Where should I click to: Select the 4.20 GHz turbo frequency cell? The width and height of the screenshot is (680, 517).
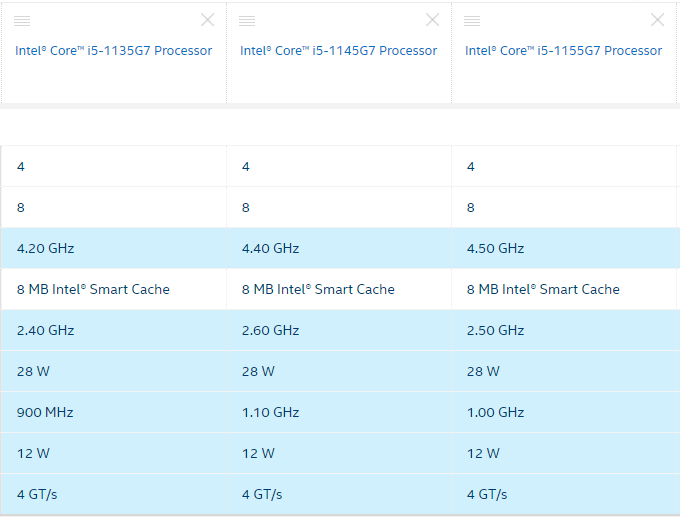(114, 248)
